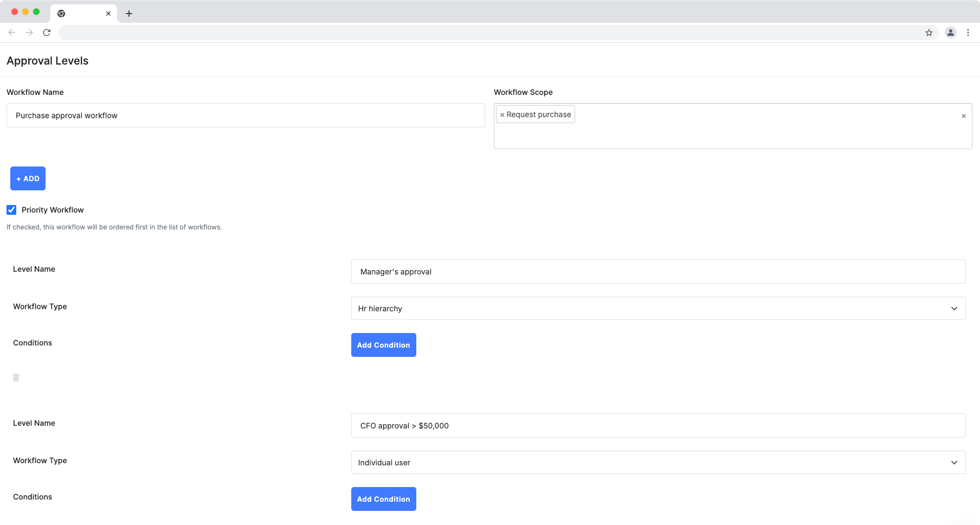
Task: Click the CFO approval level name field
Action: tap(657, 425)
